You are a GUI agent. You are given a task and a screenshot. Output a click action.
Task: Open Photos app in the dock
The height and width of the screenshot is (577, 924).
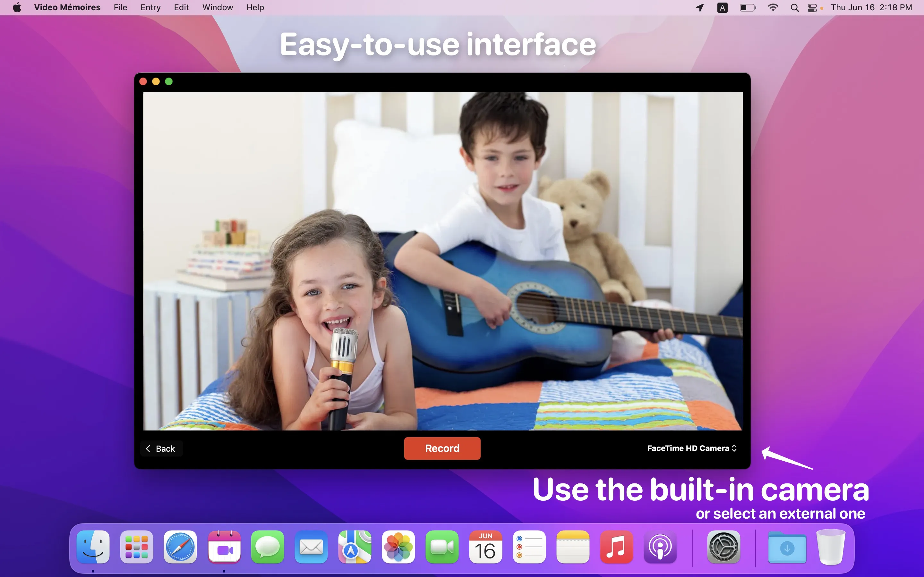pos(398,547)
